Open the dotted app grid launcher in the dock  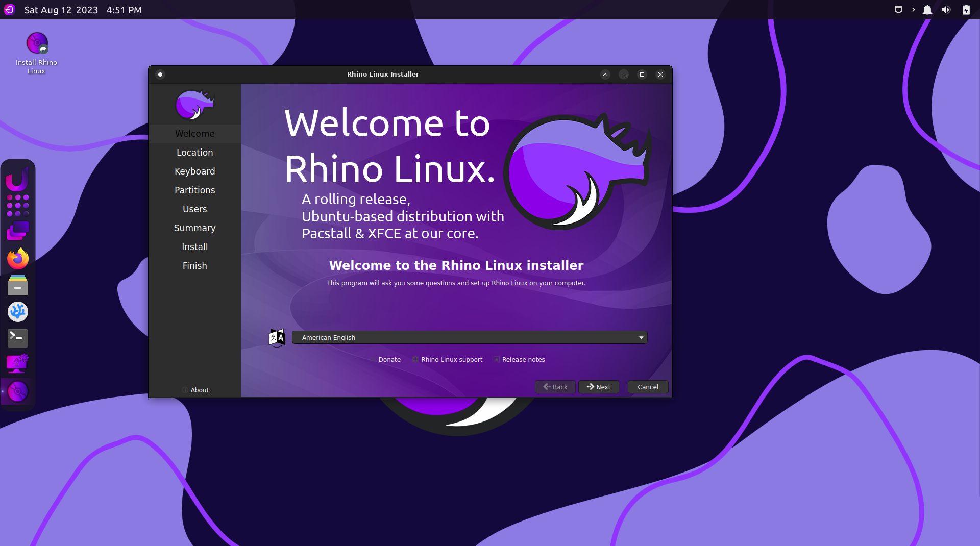(17, 205)
